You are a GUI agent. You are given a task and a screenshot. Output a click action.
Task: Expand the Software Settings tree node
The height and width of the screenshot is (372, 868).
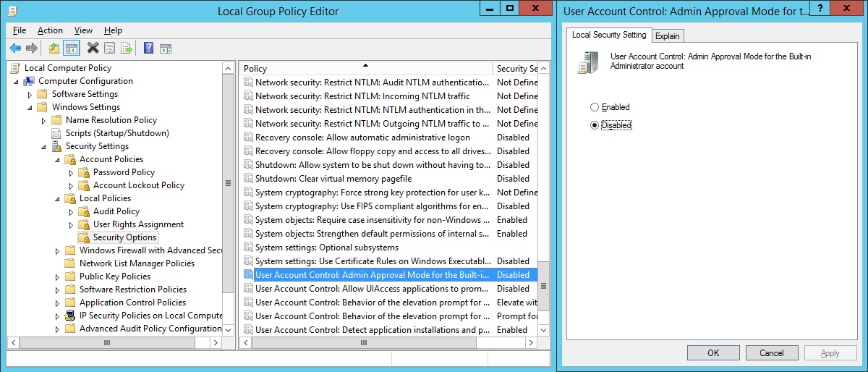pos(30,95)
